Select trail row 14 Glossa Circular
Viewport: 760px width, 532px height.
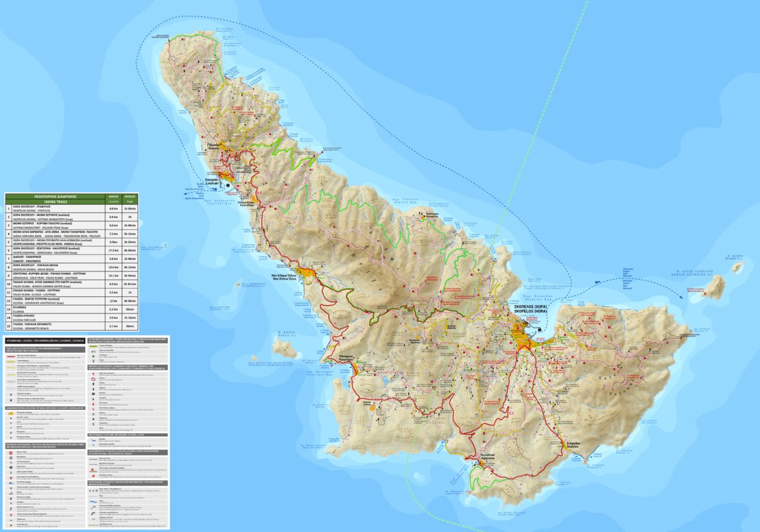[x=72, y=318]
